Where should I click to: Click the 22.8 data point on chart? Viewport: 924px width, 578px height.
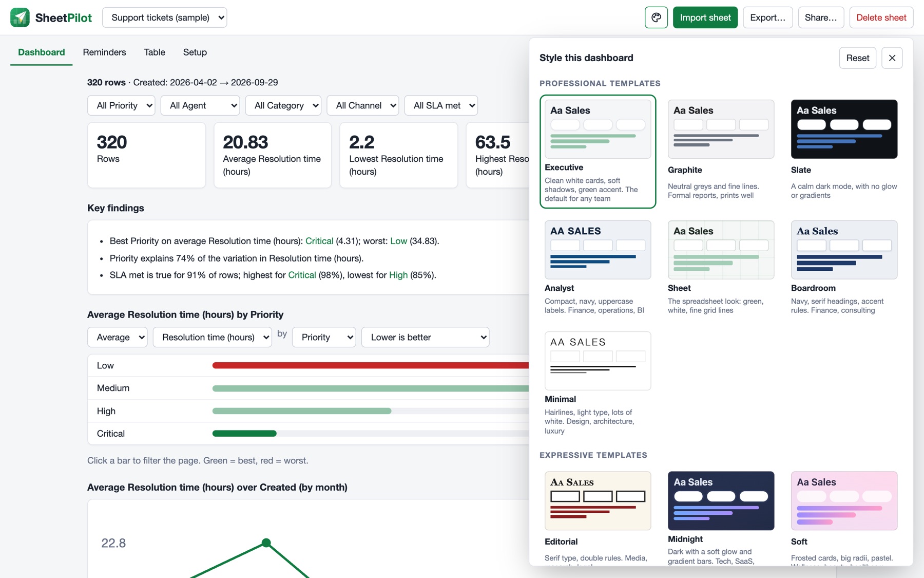tap(266, 543)
